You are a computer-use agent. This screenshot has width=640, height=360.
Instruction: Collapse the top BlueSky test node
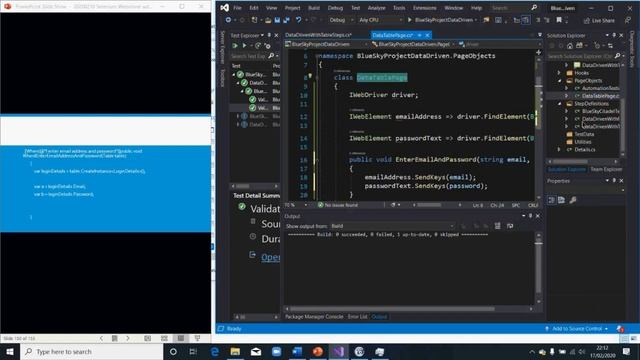tap(233, 75)
